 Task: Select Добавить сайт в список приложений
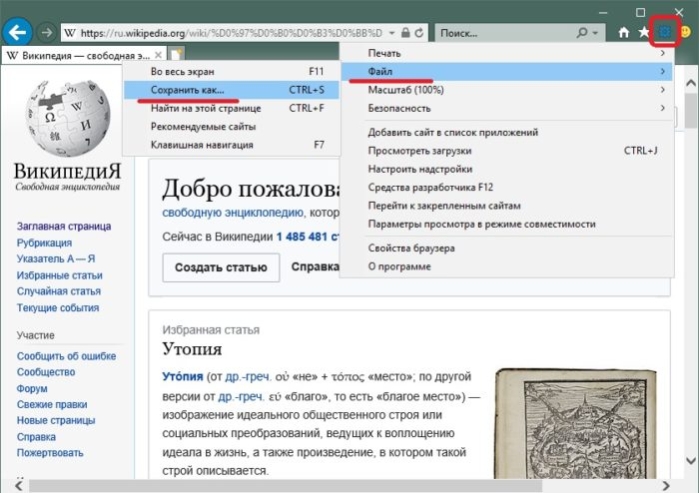pos(507,132)
